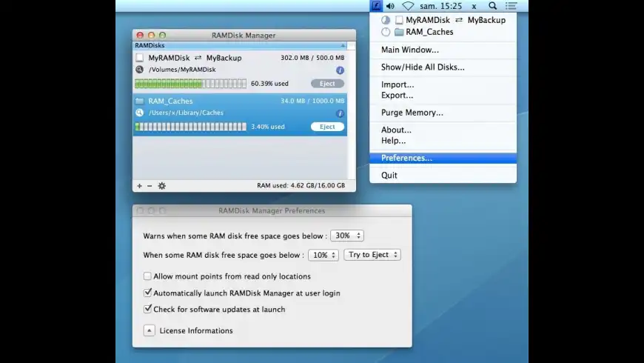
Task: Eject the MyRAMDisk disk
Action: 327,84
